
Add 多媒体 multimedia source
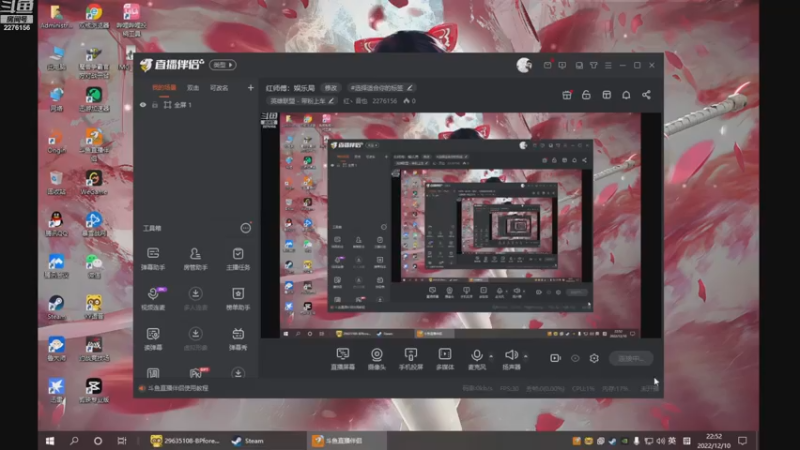tap(445, 359)
